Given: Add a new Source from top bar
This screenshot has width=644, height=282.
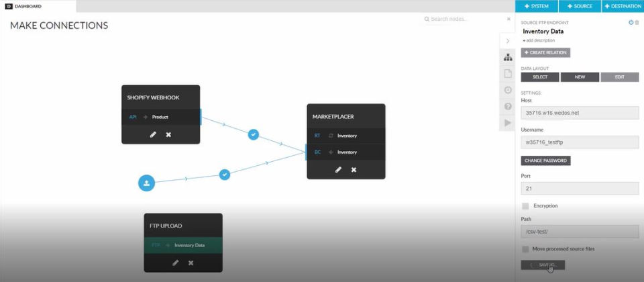Looking at the screenshot, I should point(580,6).
